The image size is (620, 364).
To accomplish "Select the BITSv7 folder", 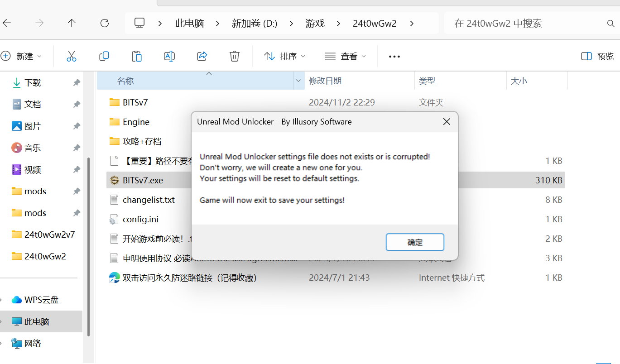I will pyautogui.click(x=135, y=102).
